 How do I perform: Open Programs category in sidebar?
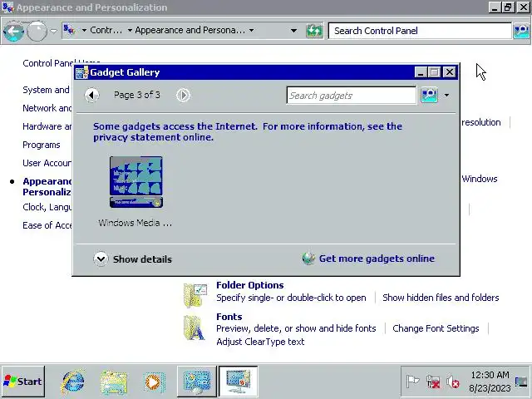point(42,145)
